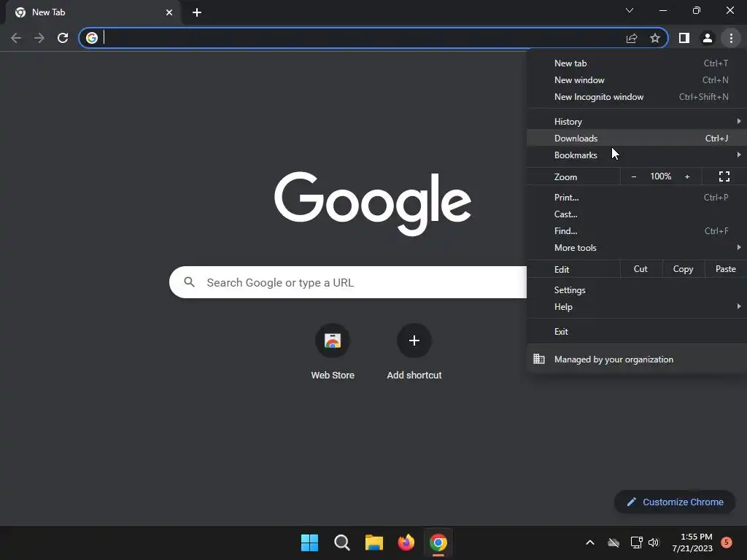
Task: Show hidden system tray icons
Action: point(589,542)
